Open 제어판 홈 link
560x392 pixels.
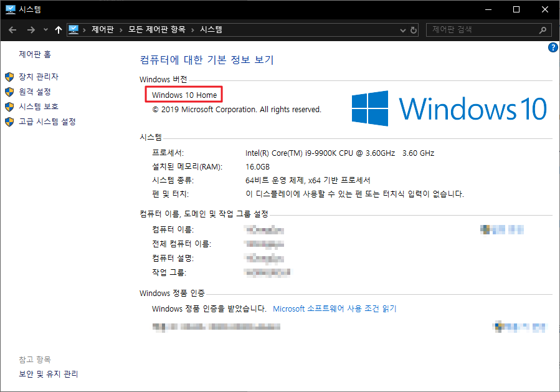point(35,54)
